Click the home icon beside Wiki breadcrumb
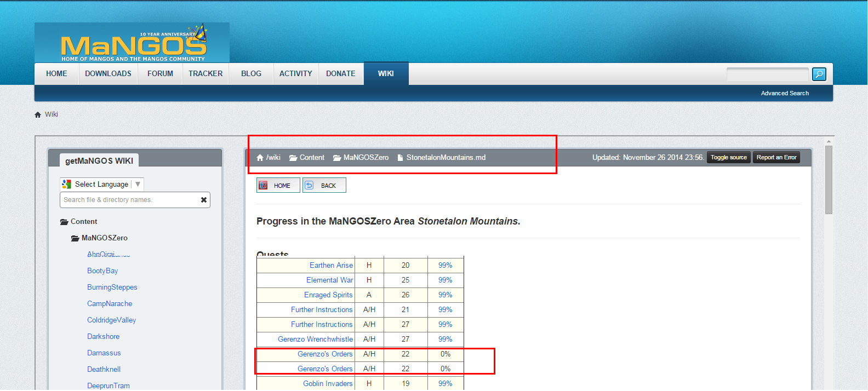 38,114
